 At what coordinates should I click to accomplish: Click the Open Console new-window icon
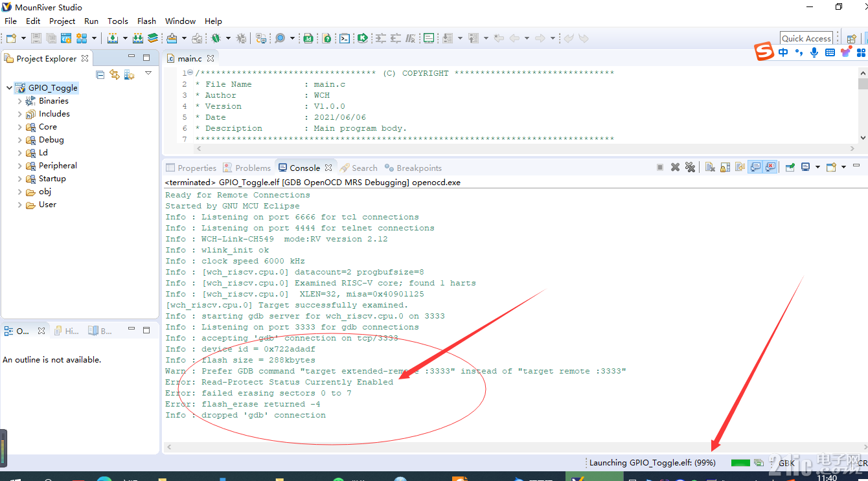[831, 167]
